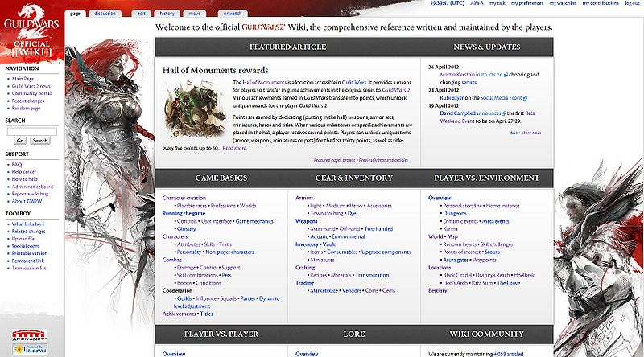Click the Read more link
The width and height of the screenshot is (644, 357).
(x=234, y=149)
